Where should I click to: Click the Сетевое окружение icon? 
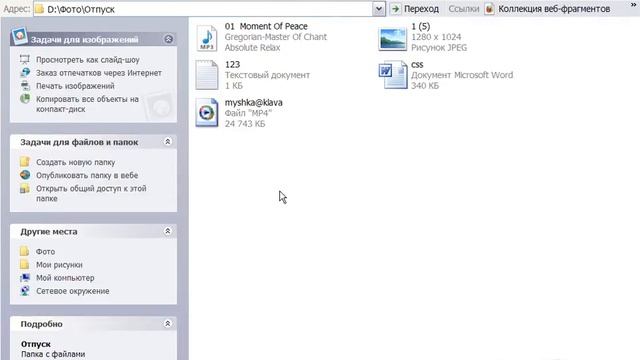point(25,291)
